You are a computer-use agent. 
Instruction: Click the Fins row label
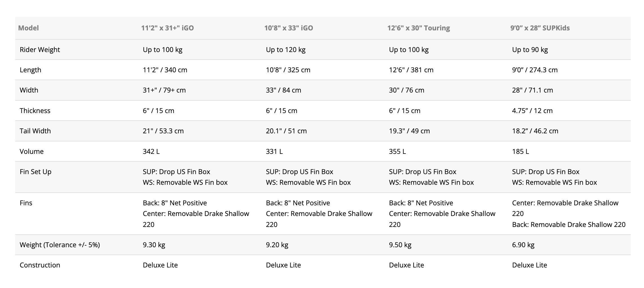[x=26, y=203]
